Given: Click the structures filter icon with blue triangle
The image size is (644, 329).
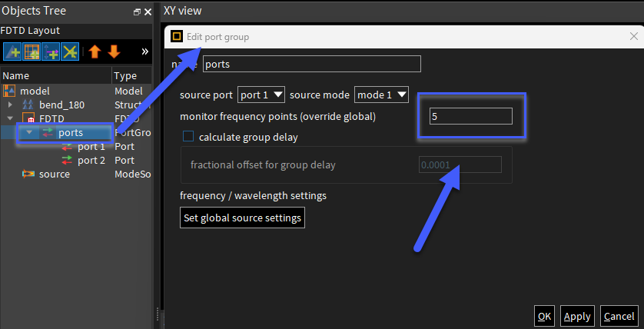Looking at the screenshot, I should pyautogui.click(x=12, y=52).
